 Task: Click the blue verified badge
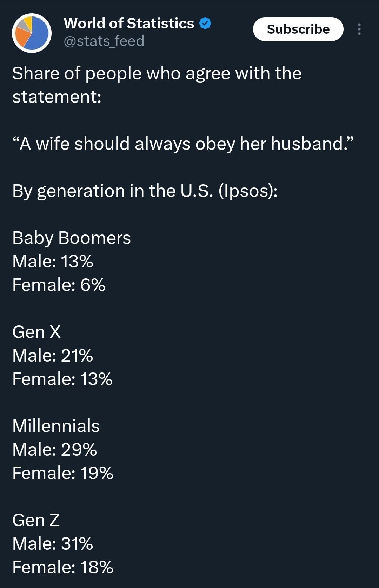tap(205, 24)
